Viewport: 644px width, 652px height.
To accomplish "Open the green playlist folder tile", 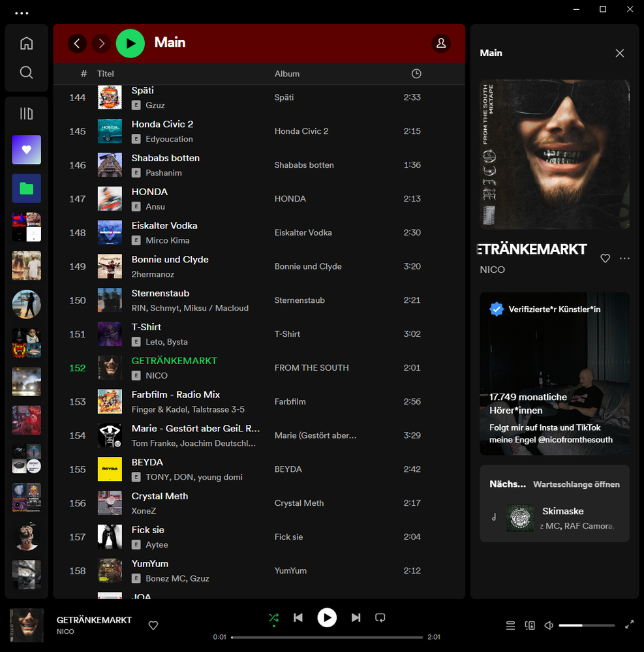I will tap(27, 189).
